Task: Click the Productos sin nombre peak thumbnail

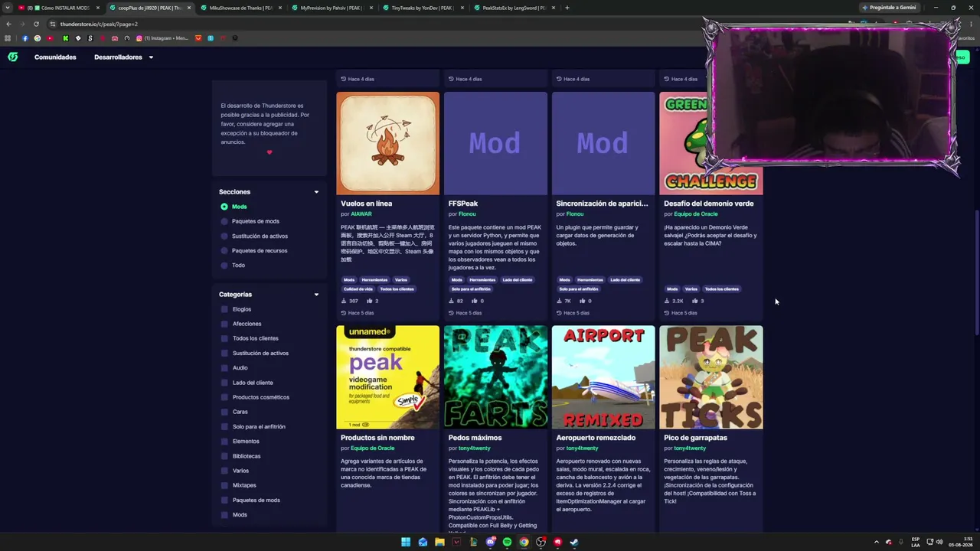Action: (x=388, y=377)
